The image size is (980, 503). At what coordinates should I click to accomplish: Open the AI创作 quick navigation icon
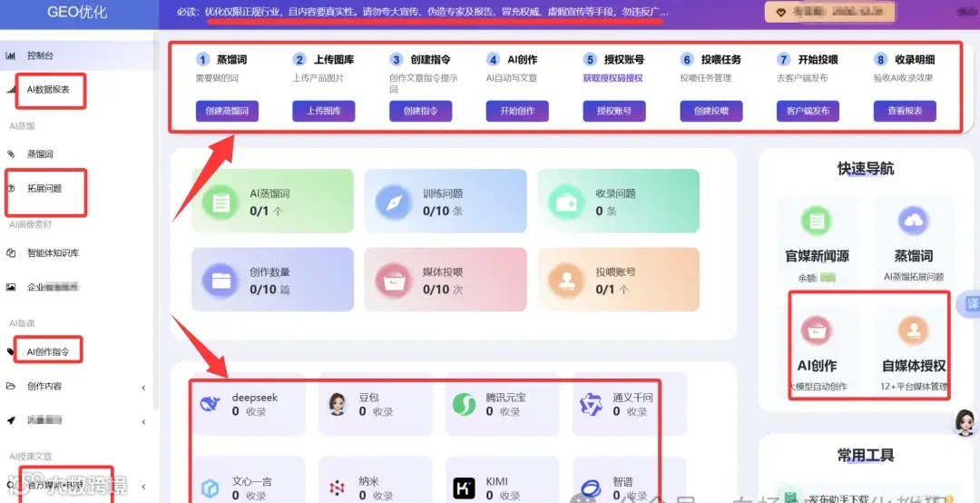pos(817,330)
